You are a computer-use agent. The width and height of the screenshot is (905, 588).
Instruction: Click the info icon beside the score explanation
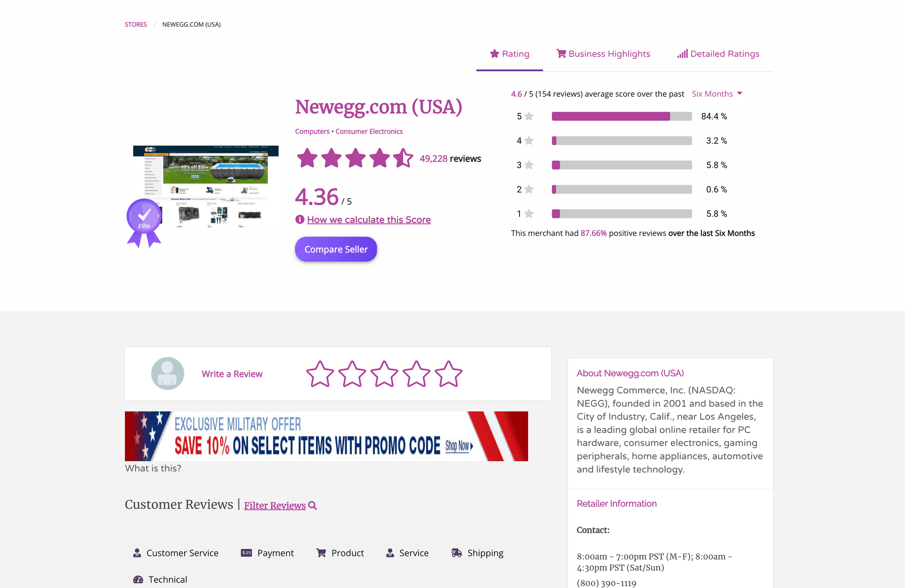coord(299,219)
